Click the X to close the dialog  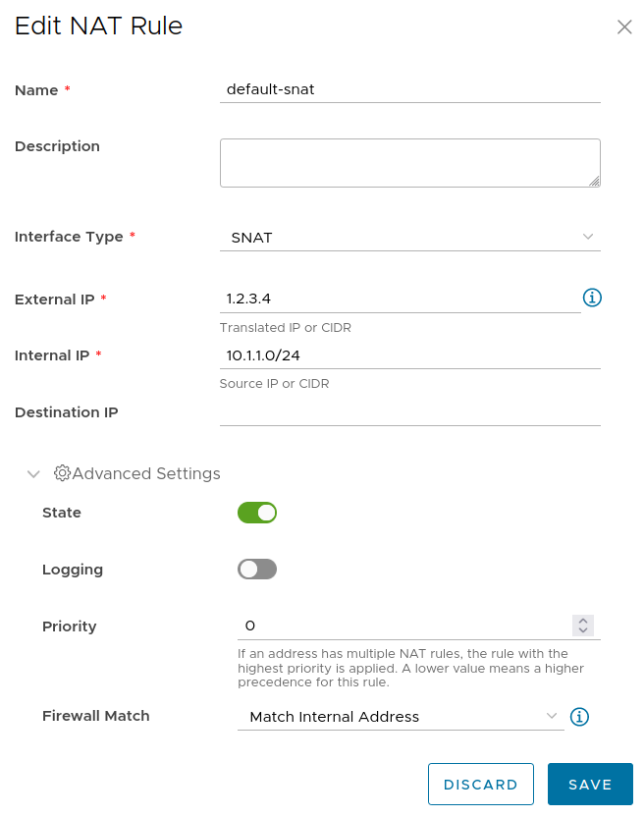pyautogui.click(x=624, y=27)
